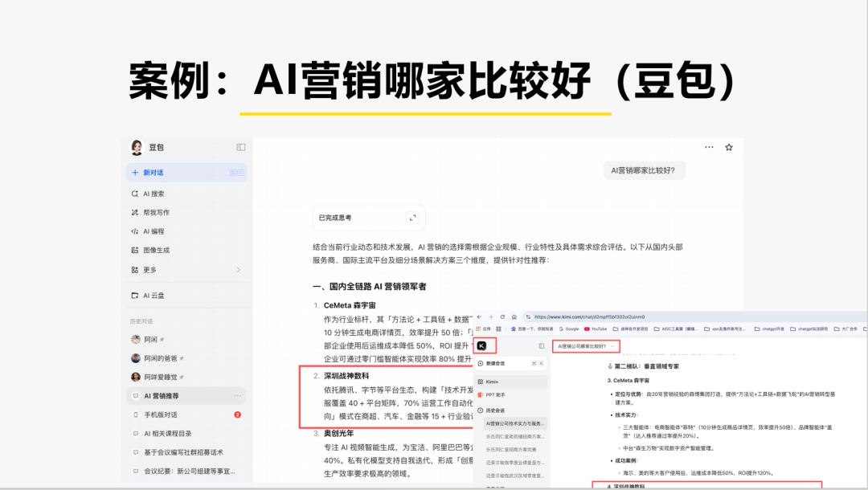Toggle the Kimi sidebar collapse icon
This screenshot has height=490, width=868.
[x=542, y=345]
